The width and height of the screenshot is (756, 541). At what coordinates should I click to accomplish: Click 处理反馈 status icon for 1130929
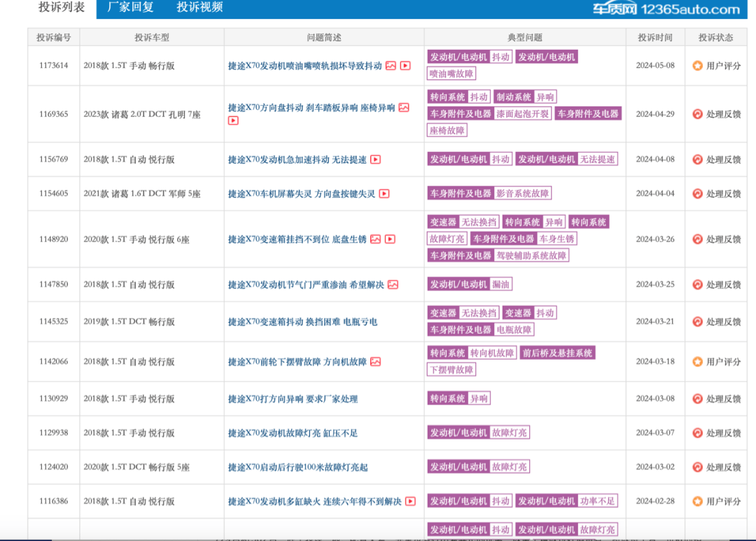coord(698,399)
